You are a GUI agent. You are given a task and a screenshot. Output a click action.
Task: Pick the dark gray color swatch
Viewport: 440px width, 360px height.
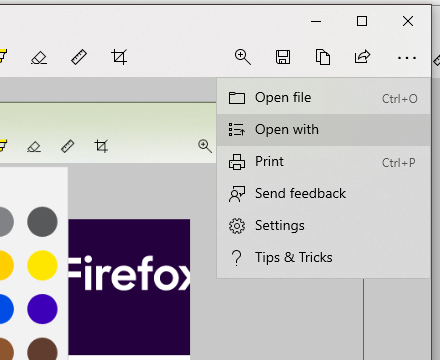42,222
